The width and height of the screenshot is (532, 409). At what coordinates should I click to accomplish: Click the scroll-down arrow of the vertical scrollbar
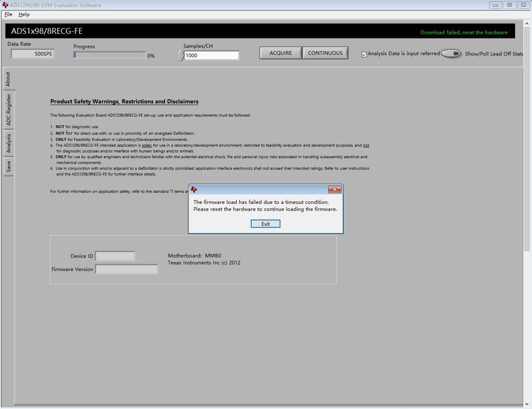(527, 405)
